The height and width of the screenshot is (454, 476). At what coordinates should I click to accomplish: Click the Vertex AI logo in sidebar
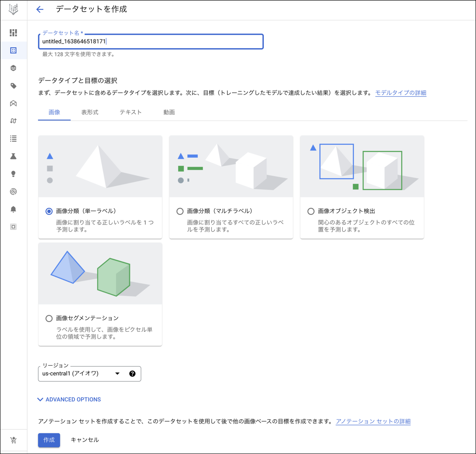(x=13, y=9)
